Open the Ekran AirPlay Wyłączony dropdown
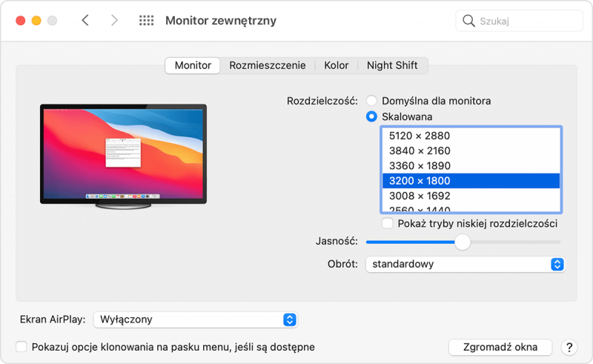Image resolution: width=593 pixels, height=364 pixels. 195,320
